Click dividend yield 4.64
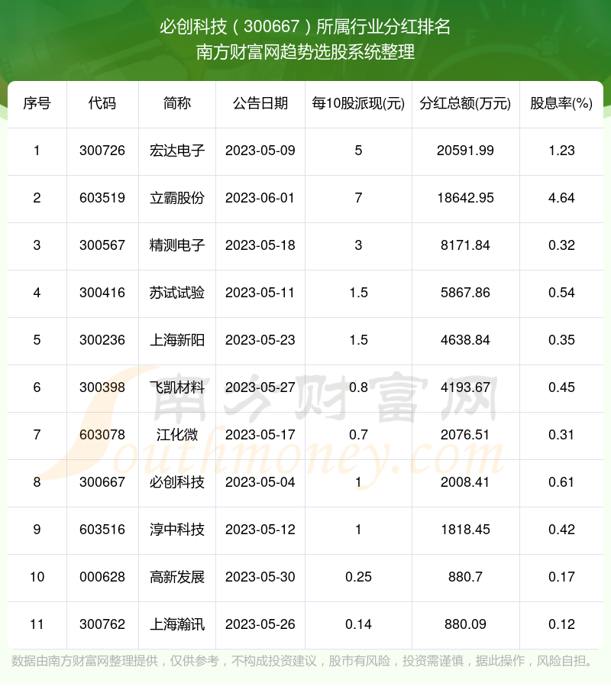 [x=561, y=198]
